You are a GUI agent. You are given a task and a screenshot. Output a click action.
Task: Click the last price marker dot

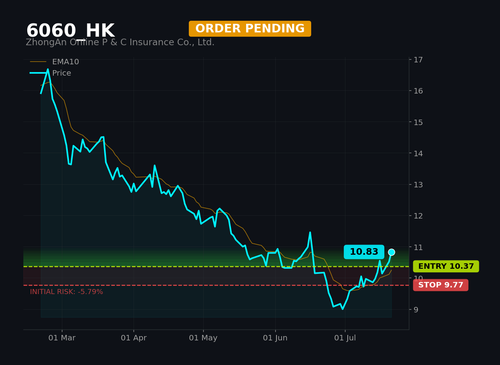[391, 252]
